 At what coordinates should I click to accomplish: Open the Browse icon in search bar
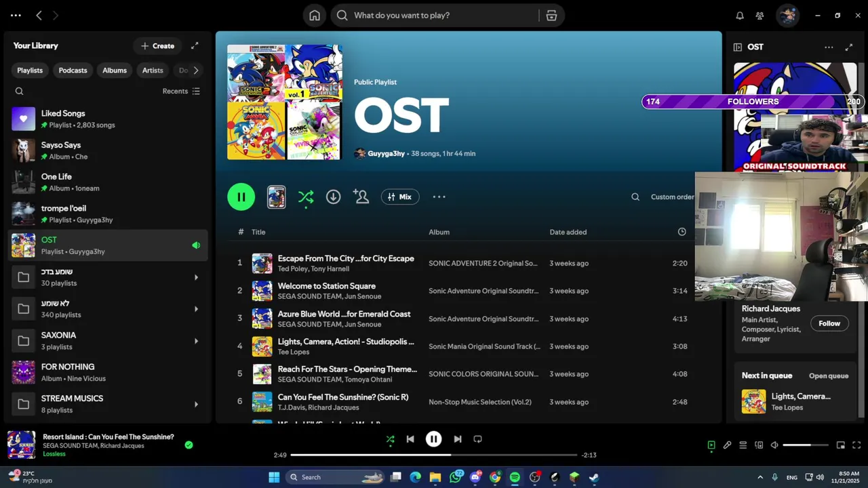pyautogui.click(x=551, y=16)
